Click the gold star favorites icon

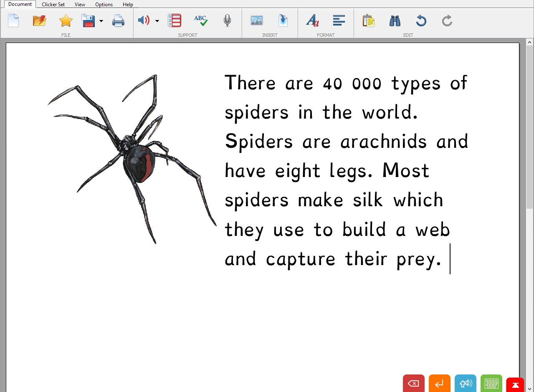[x=66, y=20]
